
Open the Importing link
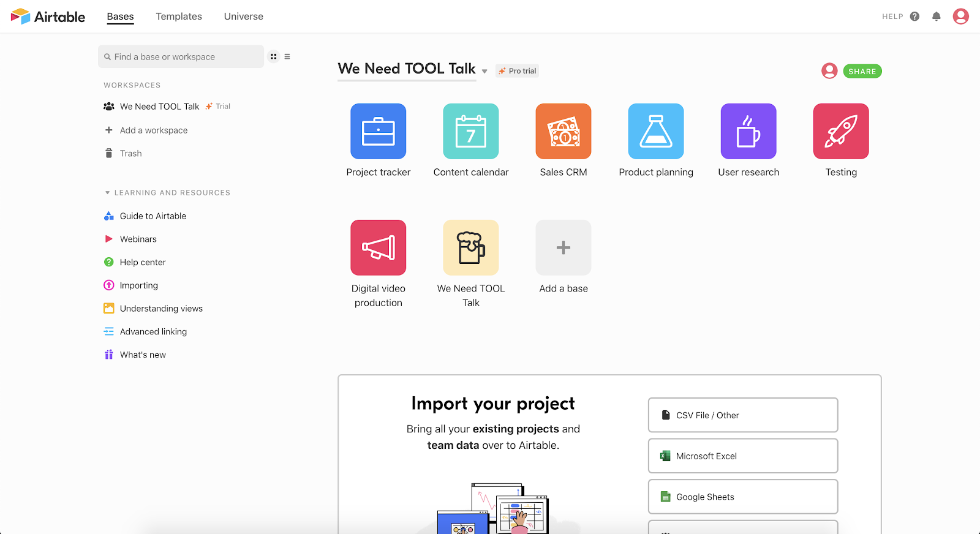click(139, 285)
